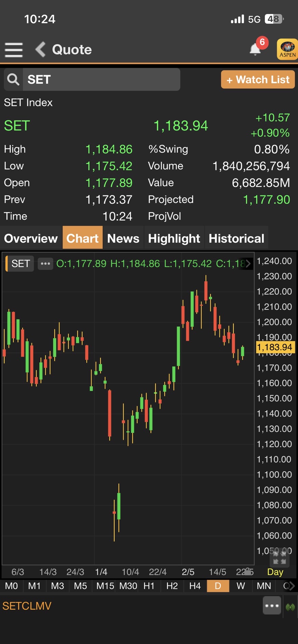Select the H1 timeframe
The width and height of the screenshot is (298, 644).
[149, 586]
